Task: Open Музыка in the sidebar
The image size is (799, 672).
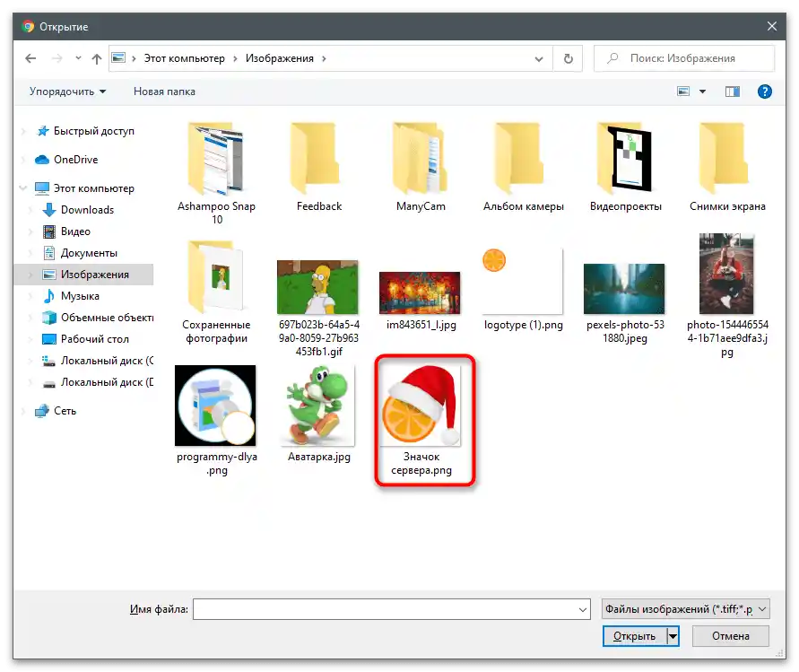Action: click(80, 296)
